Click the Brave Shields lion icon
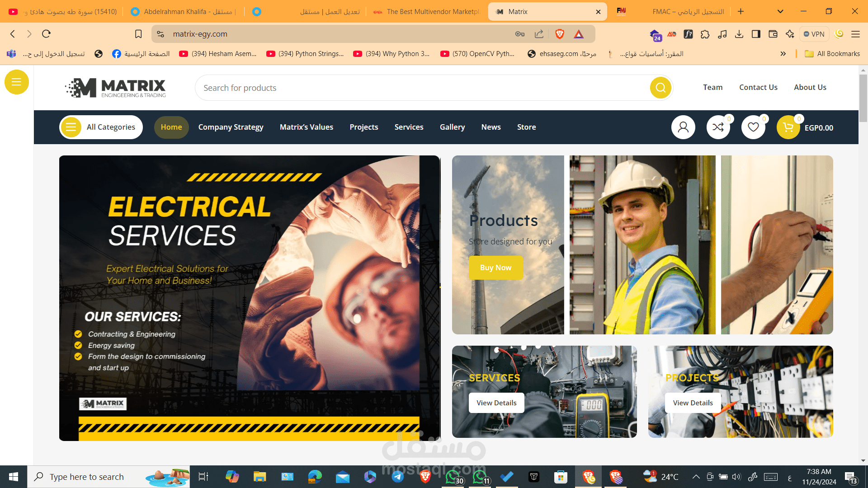The width and height of the screenshot is (868, 488). point(560,34)
